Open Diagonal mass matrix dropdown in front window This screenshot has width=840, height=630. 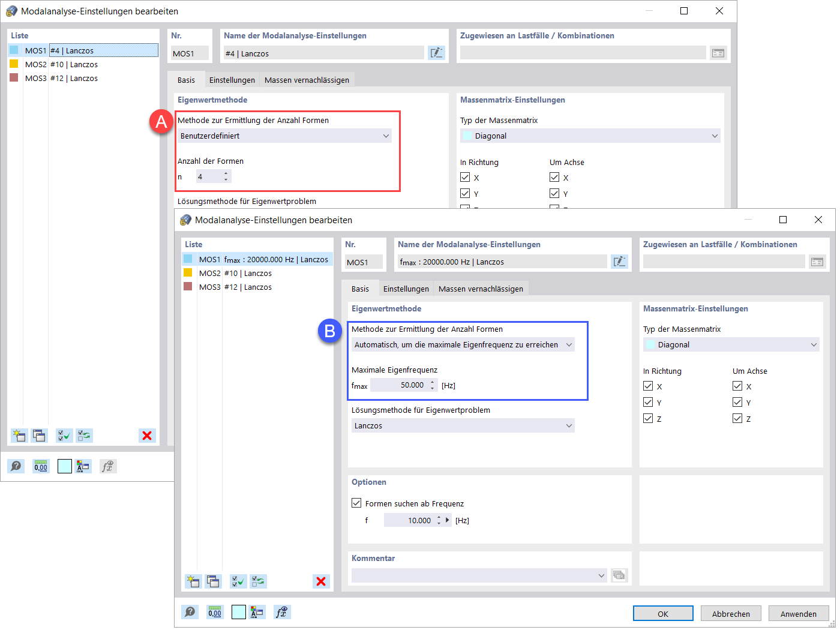[x=731, y=344]
